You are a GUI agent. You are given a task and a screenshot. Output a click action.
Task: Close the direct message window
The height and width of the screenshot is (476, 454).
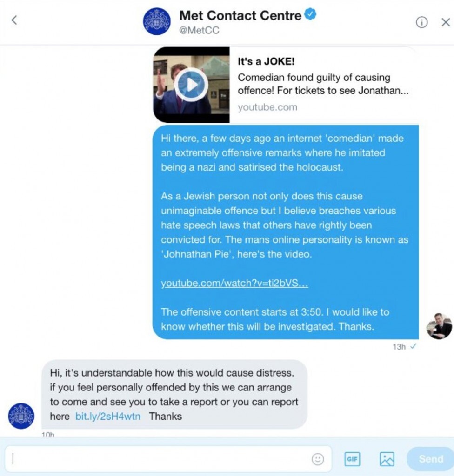point(446,22)
